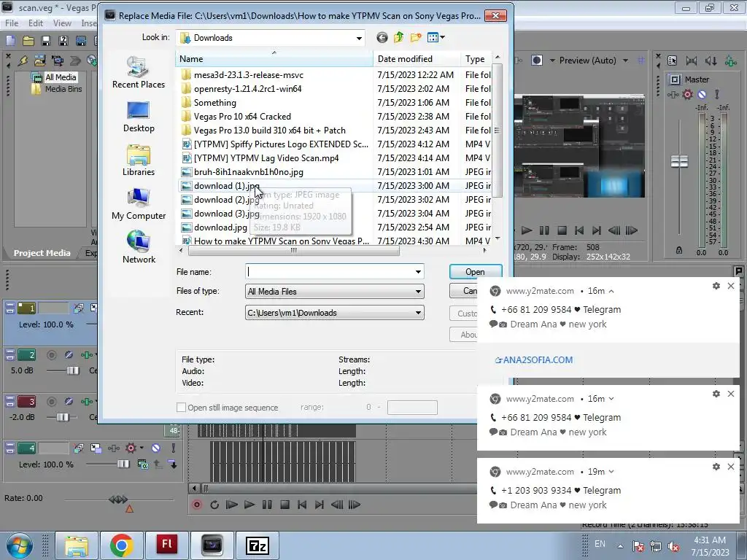Viewport: 747px width, 560px height.
Task: Open the Recent folders dropdown
Action: pyautogui.click(x=418, y=313)
